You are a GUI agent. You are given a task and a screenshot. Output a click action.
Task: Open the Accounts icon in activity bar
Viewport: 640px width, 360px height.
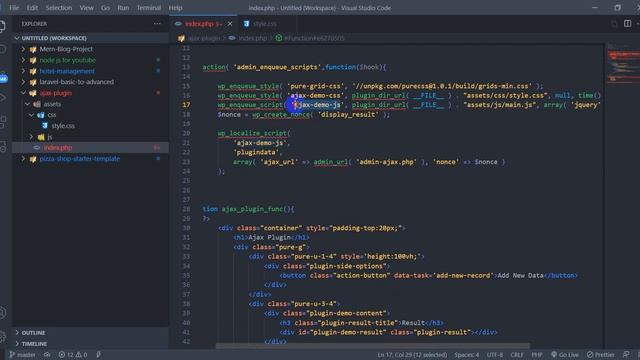(2, 313)
